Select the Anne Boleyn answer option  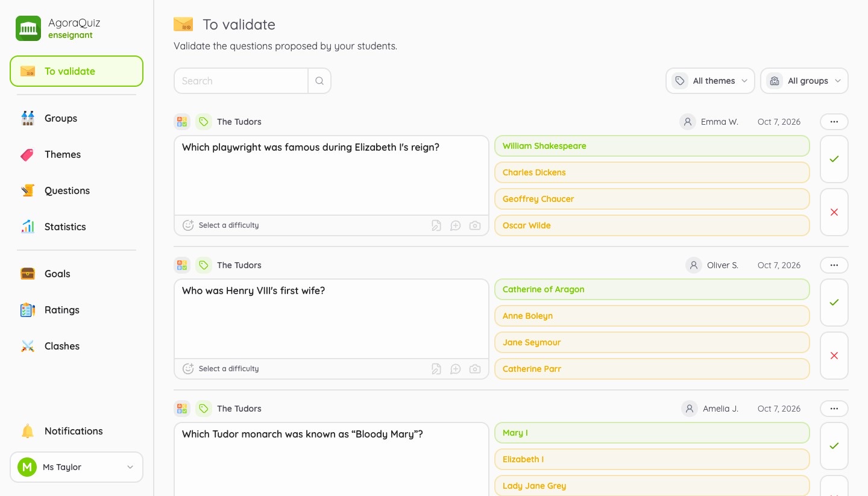pyautogui.click(x=652, y=316)
